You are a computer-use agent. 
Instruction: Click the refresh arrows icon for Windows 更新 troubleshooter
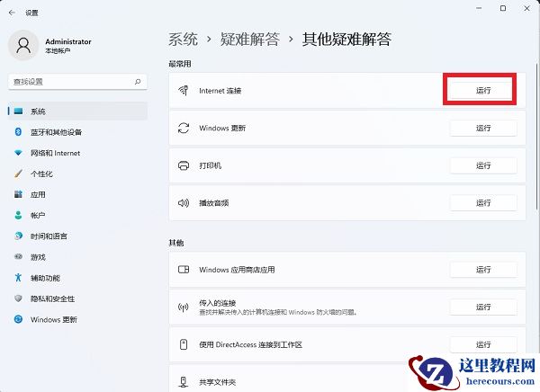pos(184,128)
